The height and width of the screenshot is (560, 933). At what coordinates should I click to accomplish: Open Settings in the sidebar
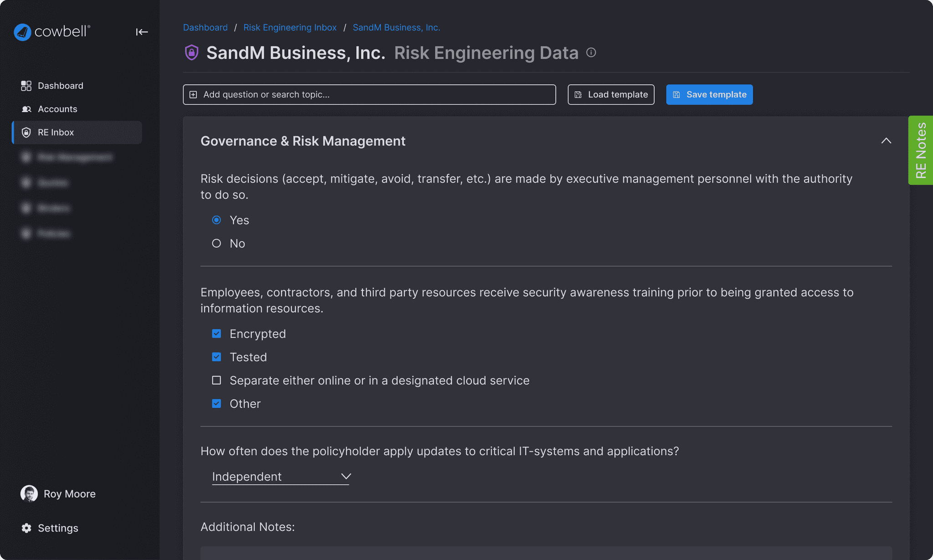click(50, 528)
